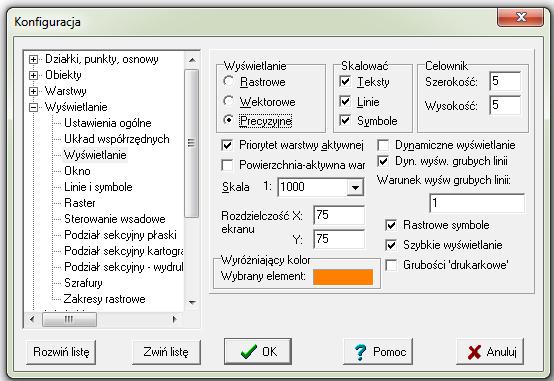This screenshot has height=381, width=554.
Task: Open help with the Pomoc button
Action: point(378,351)
